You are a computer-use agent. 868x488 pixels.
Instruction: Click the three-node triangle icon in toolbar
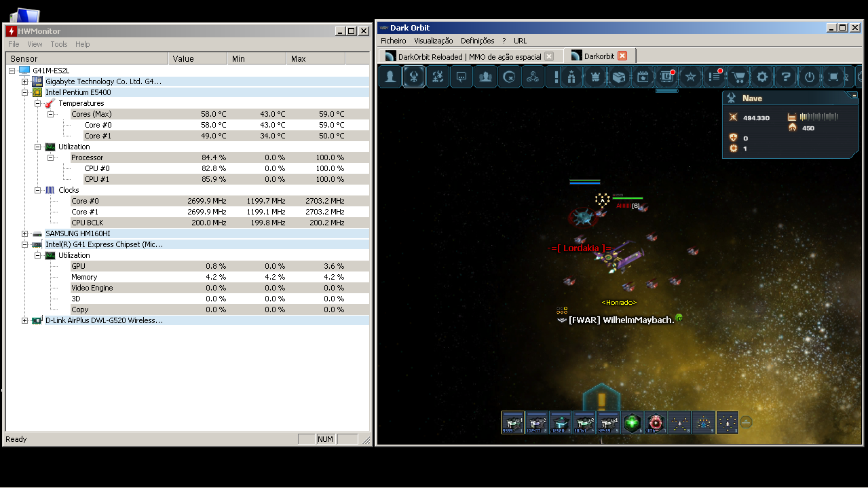pos(533,77)
